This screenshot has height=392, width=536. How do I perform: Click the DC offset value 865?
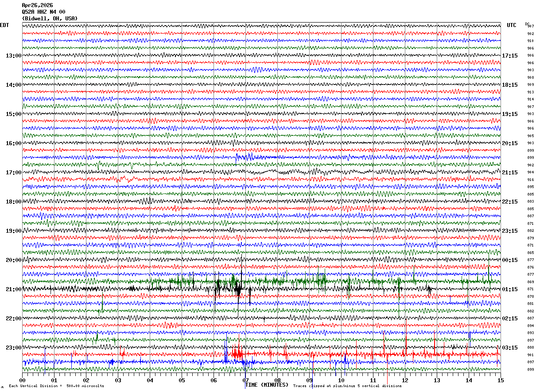pos(530,253)
